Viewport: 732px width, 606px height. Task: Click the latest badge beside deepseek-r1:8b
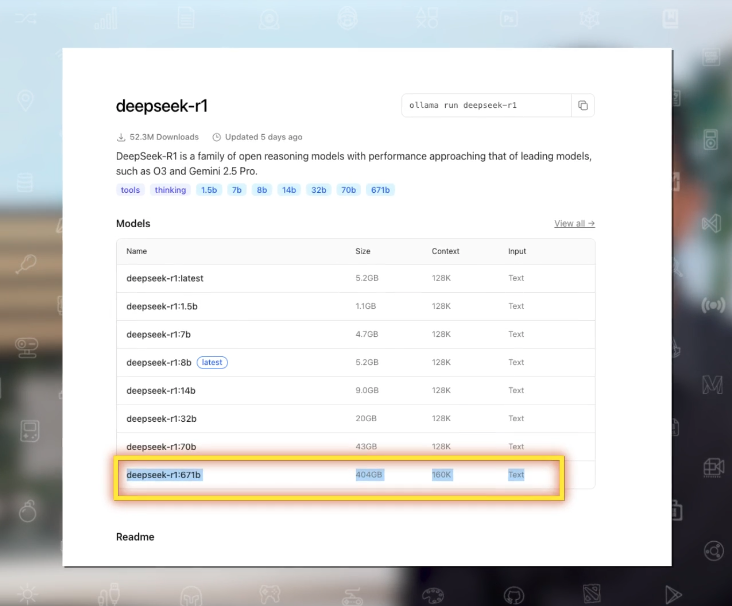212,362
